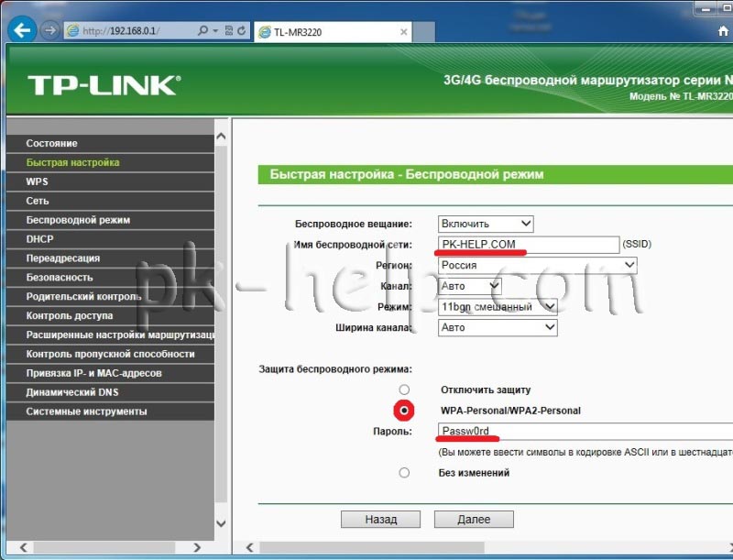
Task: Open Привязка IP- и MAC-адресов menu item
Action: click(110, 374)
